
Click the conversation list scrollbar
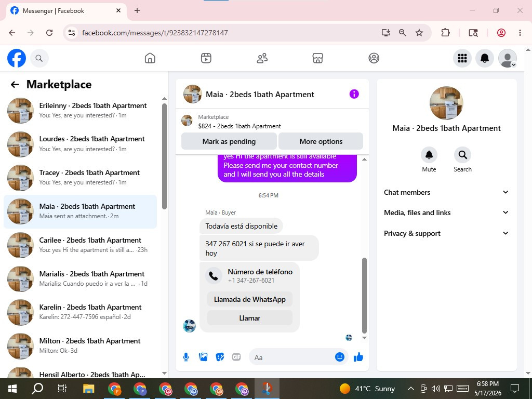click(x=164, y=156)
